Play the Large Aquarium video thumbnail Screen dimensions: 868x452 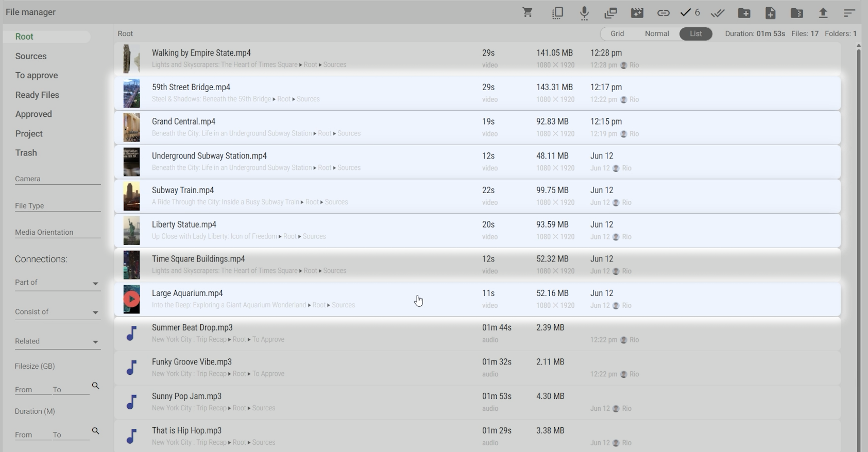click(131, 299)
